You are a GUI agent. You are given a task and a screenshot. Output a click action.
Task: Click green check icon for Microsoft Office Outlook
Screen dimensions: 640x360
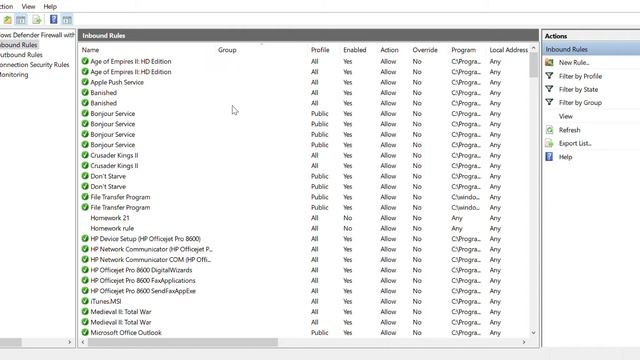pos(85,333)
